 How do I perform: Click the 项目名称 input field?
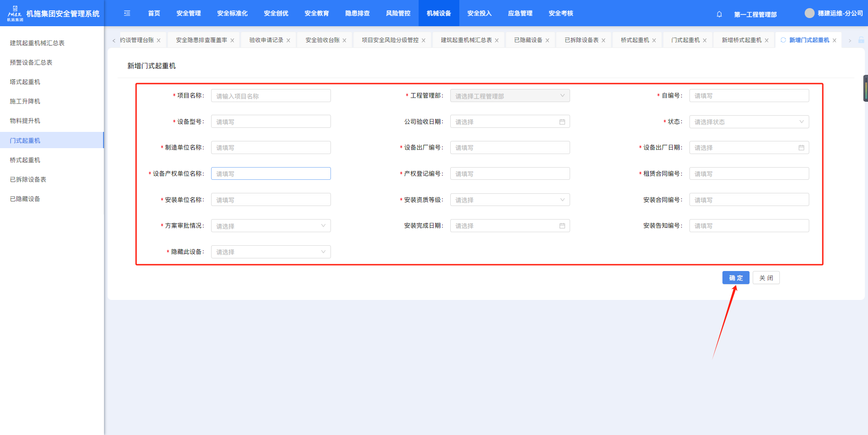coord(270,96)
